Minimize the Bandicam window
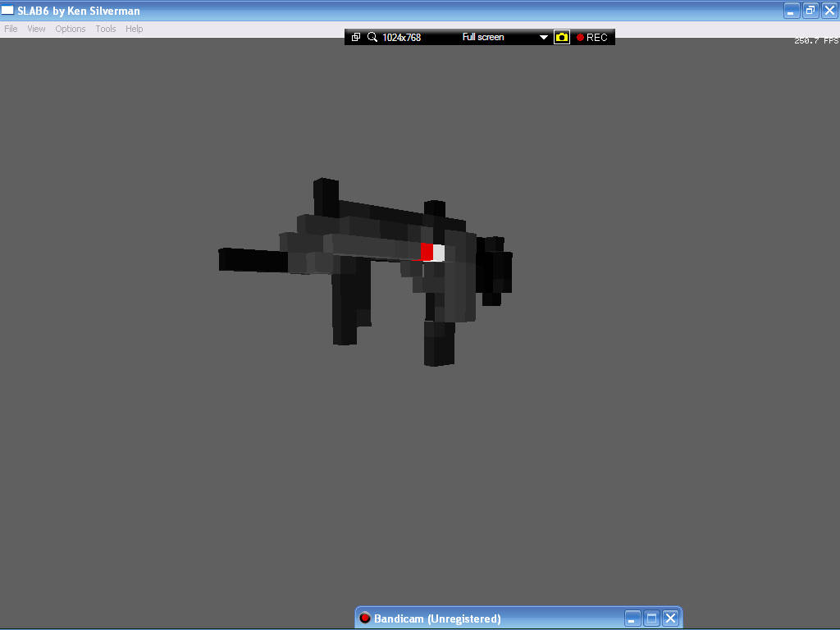The image size is (840, 630). click(x=632, y=619)
